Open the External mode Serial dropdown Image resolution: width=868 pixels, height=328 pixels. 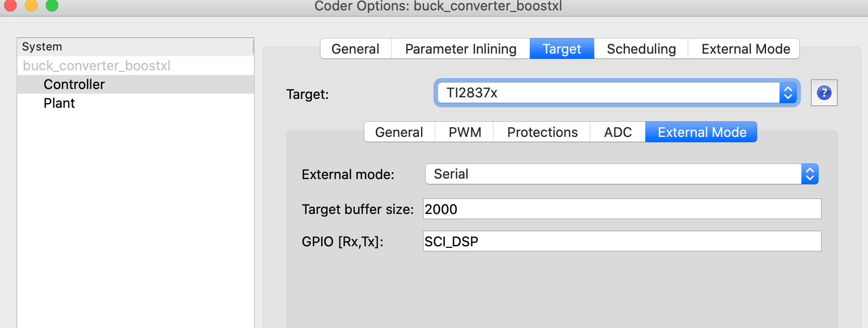point(621,174)
